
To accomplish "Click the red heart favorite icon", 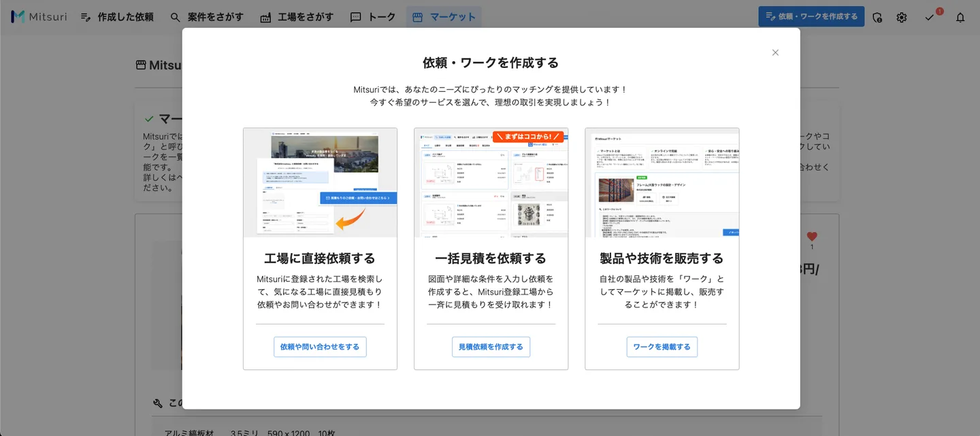I will pos(812,237).
